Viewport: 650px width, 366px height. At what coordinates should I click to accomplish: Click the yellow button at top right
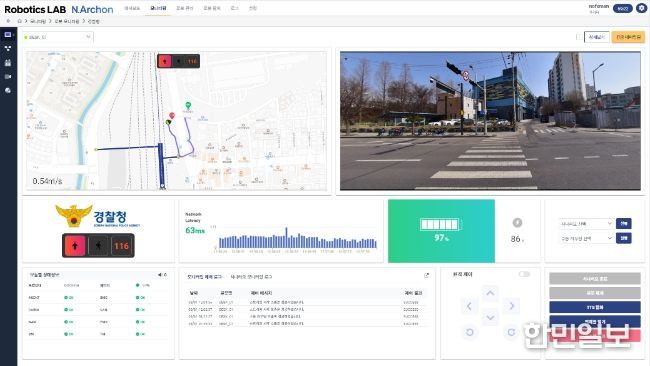click(x=628, y=37)
